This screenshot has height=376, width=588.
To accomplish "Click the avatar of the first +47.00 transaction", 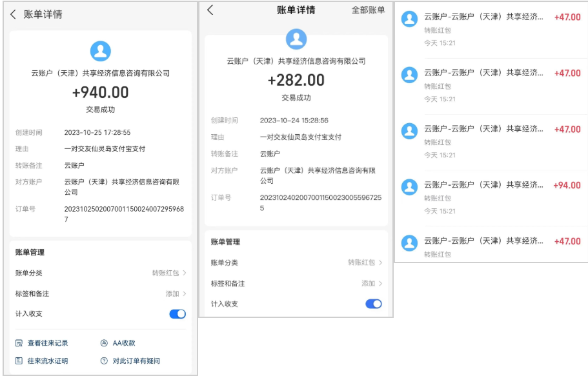I will 409,17.
